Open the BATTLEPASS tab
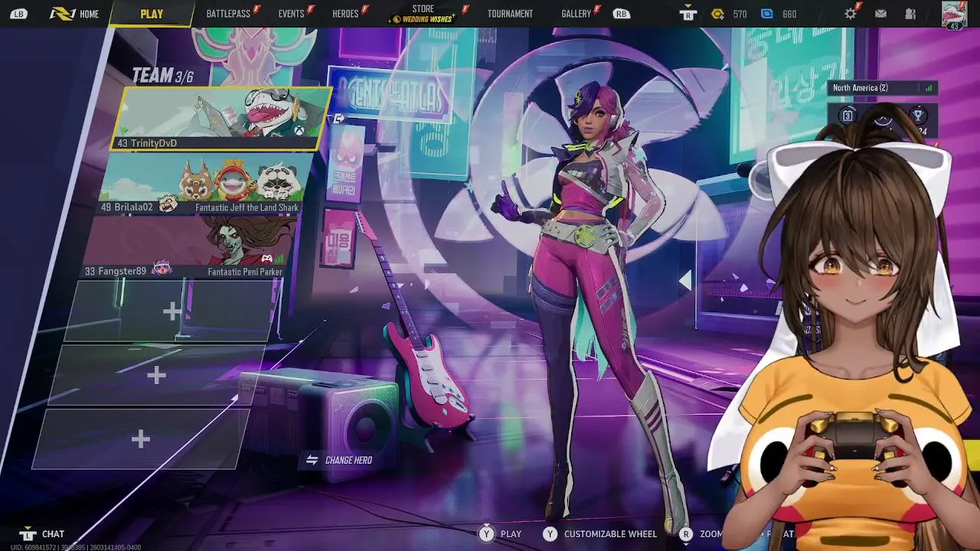The width and height of the screenshot is (980, 551). [x=228, y=14]
